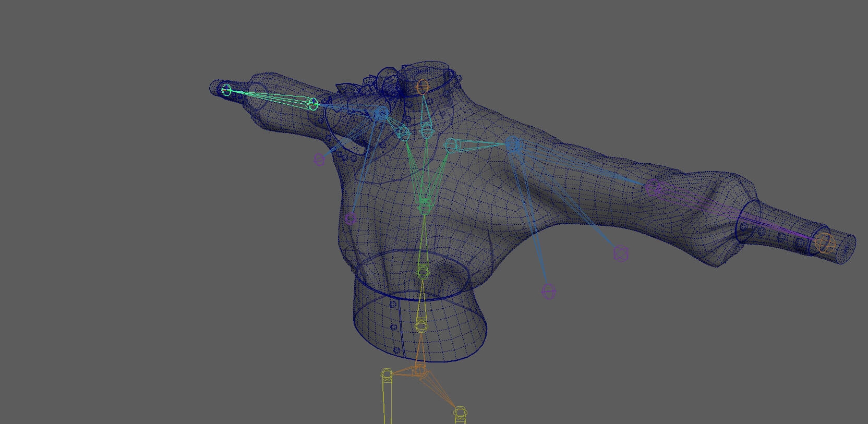This screenshot has height=424, width=868.
Task: Select the blue shoulder joint of the long arm
Action: click(x=513, y=144)
